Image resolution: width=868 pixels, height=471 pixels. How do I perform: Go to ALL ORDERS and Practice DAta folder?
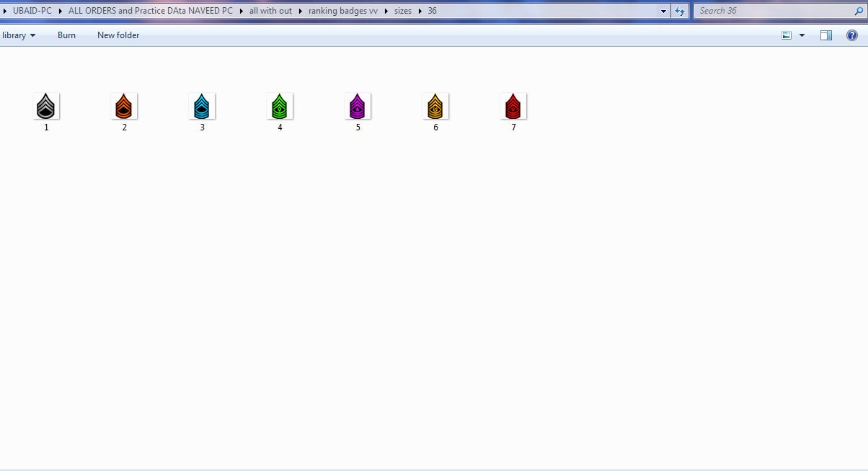(x=151, y=11)
